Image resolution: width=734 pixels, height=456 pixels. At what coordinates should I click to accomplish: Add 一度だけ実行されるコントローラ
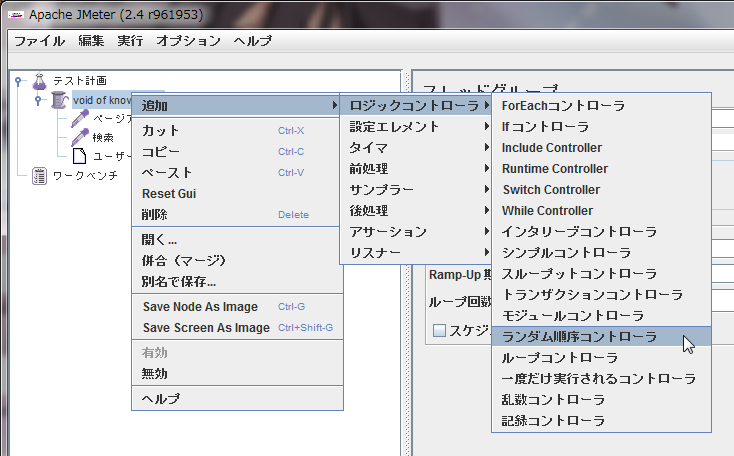click(x=601, y=379)
